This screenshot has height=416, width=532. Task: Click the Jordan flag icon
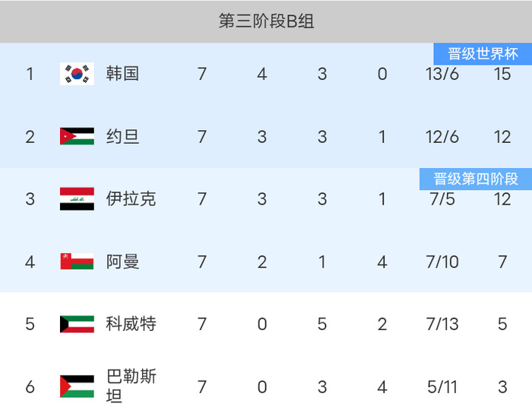click(x=77, y=137)
